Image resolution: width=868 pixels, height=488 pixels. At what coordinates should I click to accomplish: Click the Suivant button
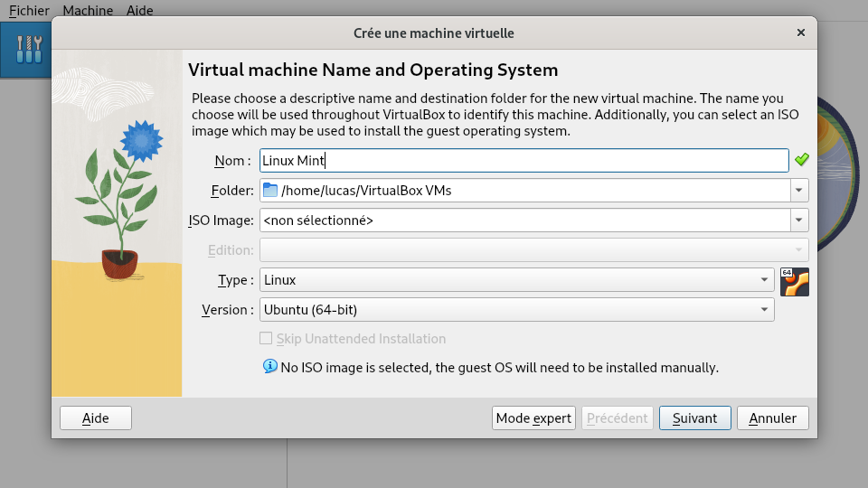[x=694, y=418]
